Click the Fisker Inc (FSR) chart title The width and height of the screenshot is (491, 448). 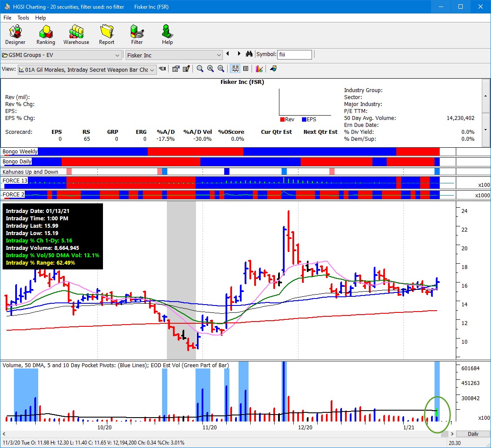click(242, 82)
